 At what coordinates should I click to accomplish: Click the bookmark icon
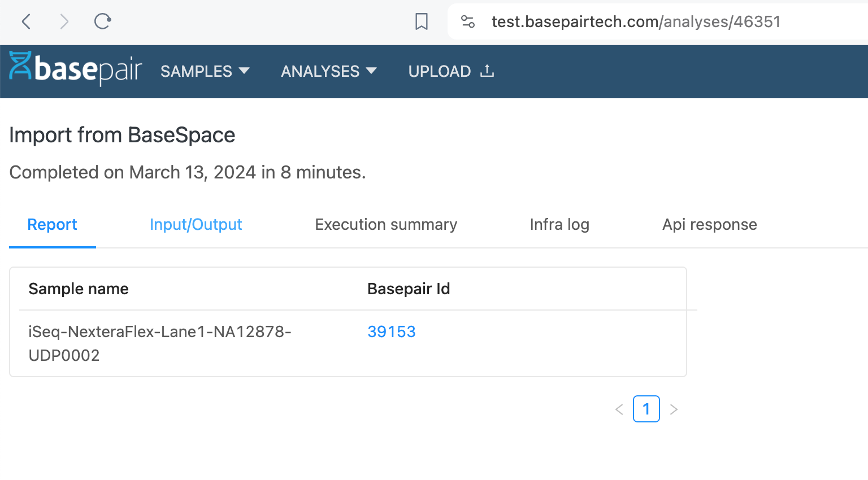[422, 21]
